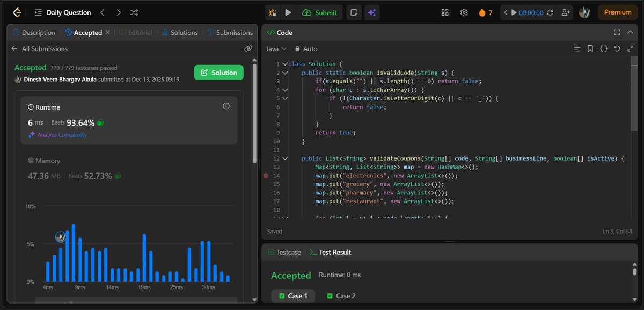644x310 pixels.
Task: Collapse the Code panel with up chevron
Action: coord(631,32)
